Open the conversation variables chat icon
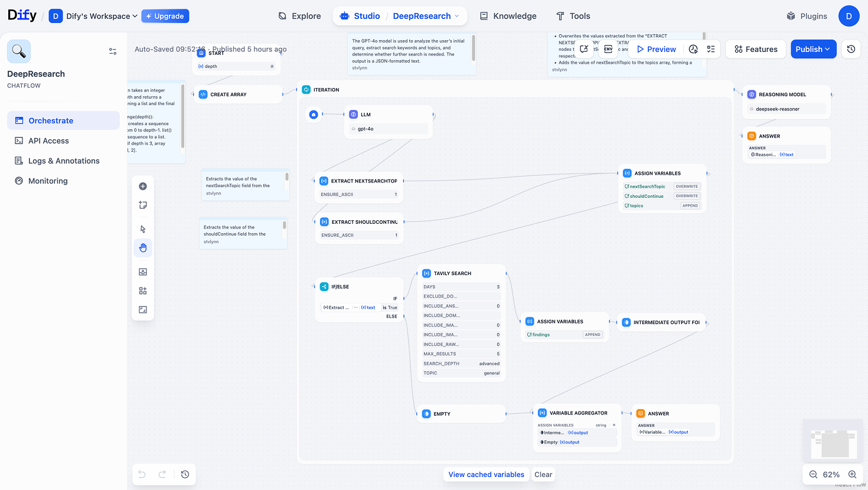Viewport: 868px width, 490px height. click(x=584, y=49)
